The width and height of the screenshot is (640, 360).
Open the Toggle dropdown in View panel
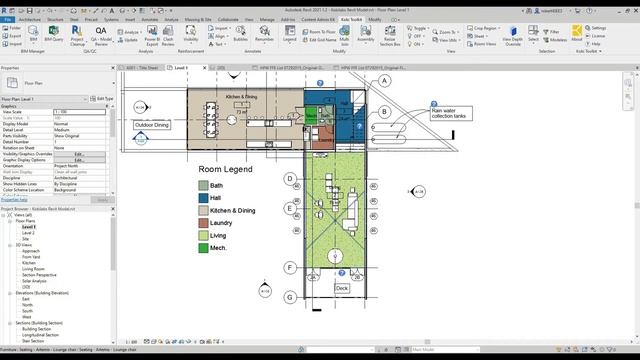[x=418, y=28]
